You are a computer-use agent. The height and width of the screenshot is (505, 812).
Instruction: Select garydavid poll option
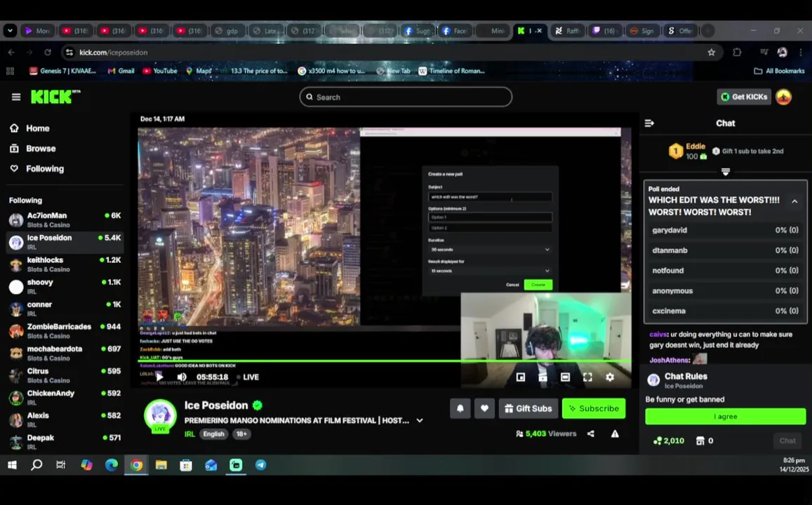coord(725,230)
